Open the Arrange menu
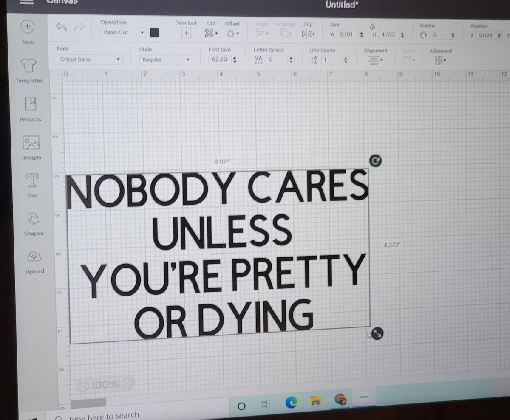Viewport: 510px width, 420px height. click(285, 34)
